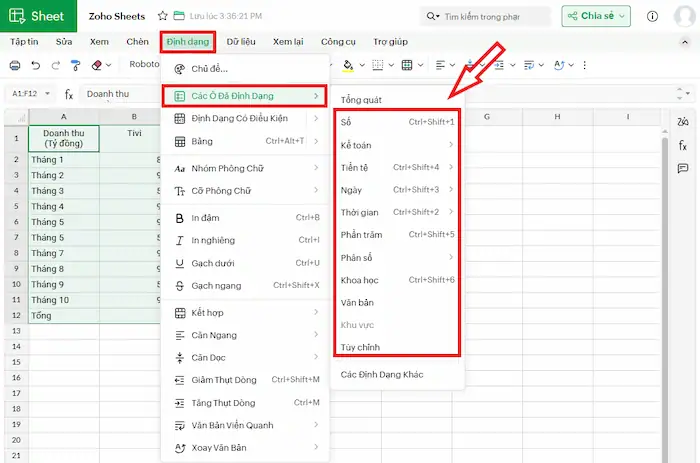The height and width of the screenshot is (463, 700).
Task: Open the Dữ liệu menu
Action: tap(241, 42)
